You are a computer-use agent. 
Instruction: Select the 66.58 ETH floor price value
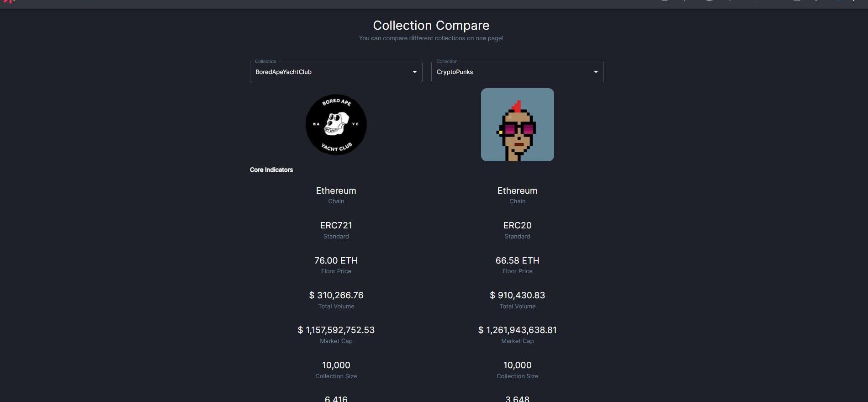(517, 261)
